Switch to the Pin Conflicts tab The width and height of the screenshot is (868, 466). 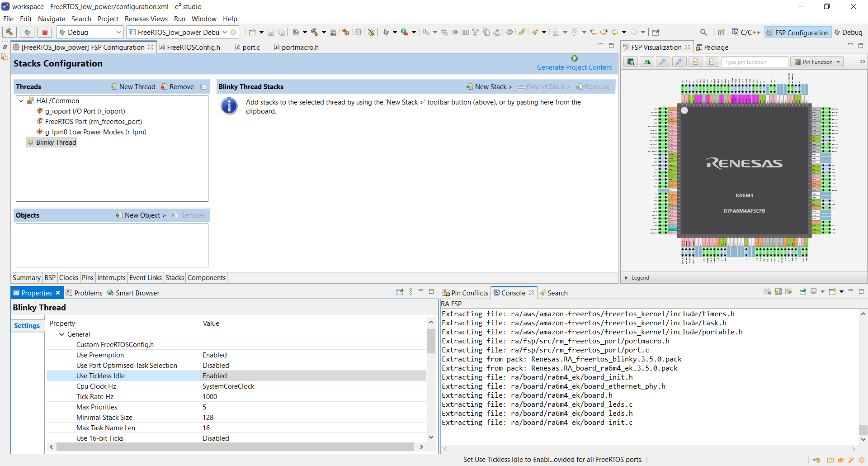(x=465, y=293)
